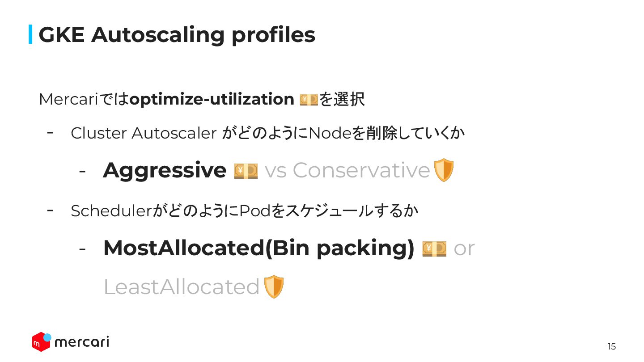Click the yen banknote emoji next to Aggressive

(x=246, y=171)
